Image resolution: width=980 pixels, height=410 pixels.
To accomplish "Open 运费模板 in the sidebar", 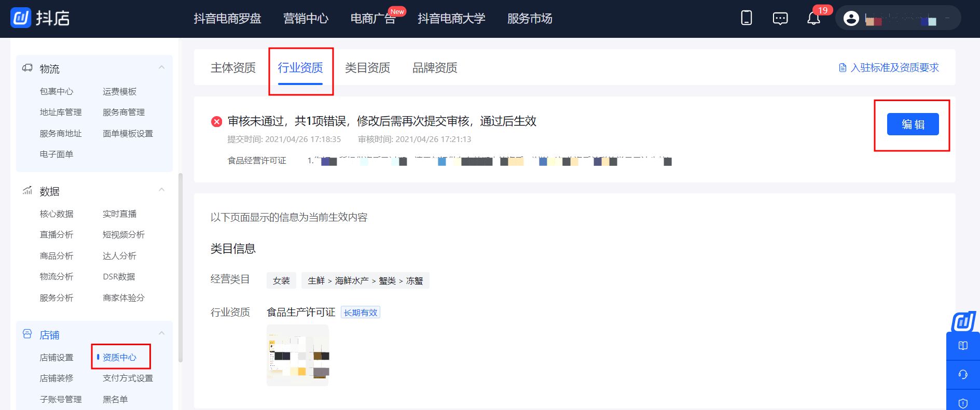I will coord(119,91).
